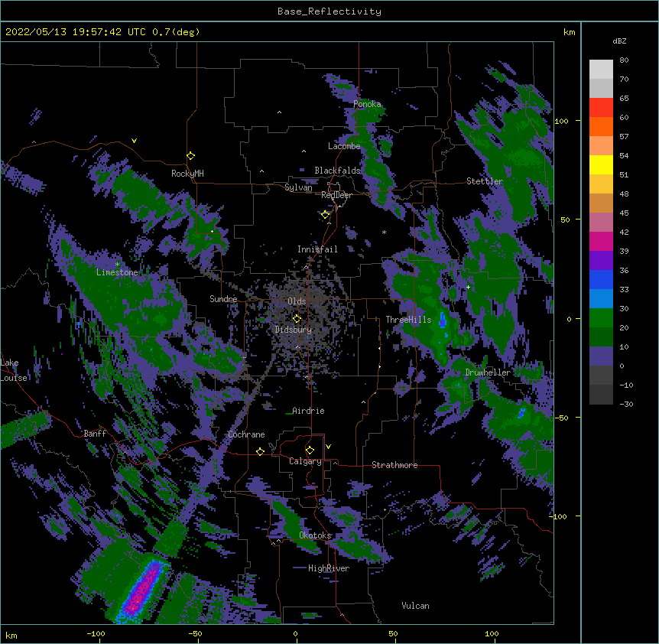This screenshot has height=644, width=659.
Task: Click the yellow V marker northwest of RockyMH
Action: coord(134,141)
